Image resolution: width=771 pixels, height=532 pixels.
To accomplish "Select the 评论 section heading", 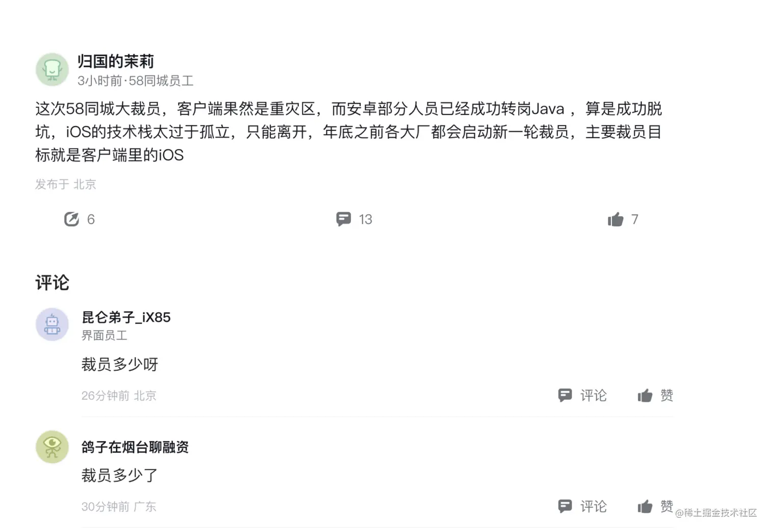I will (x=52, y=283).
